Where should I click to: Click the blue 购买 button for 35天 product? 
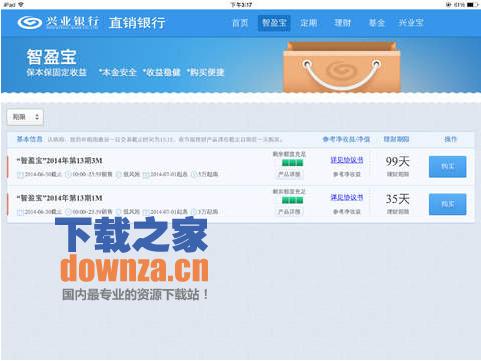pyautogui.click(x=447, y=204)
